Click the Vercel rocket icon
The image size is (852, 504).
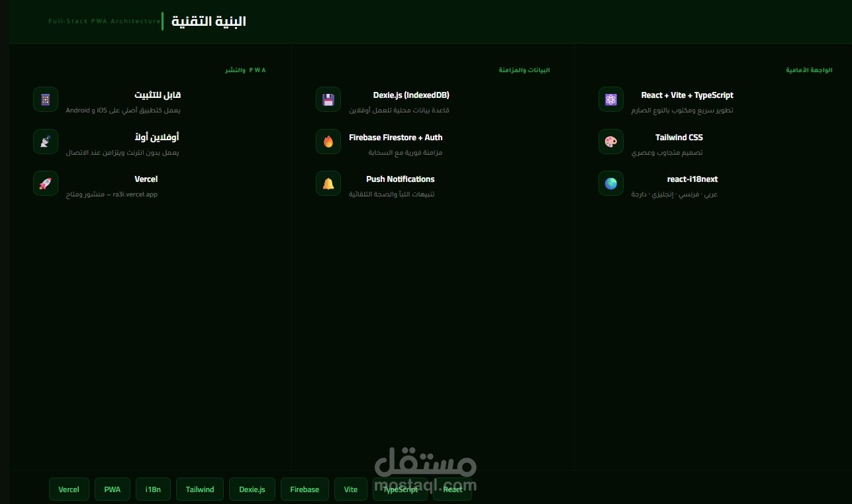[46, 183]
